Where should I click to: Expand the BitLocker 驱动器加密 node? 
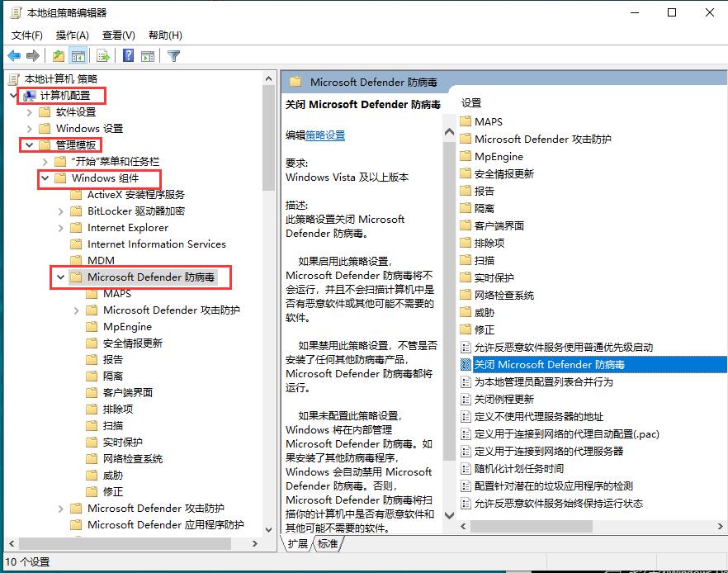point(61,211)
